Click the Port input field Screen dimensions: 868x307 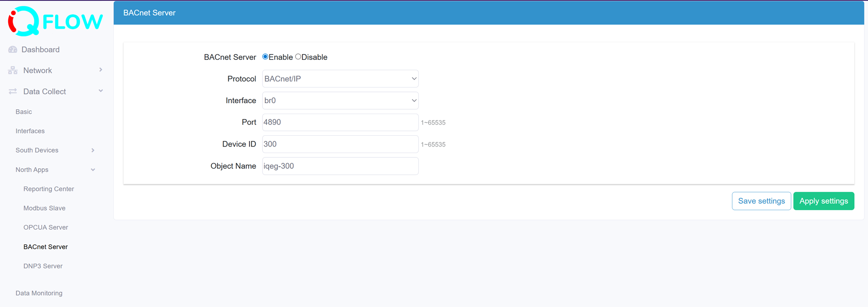(x=340, y=122)
